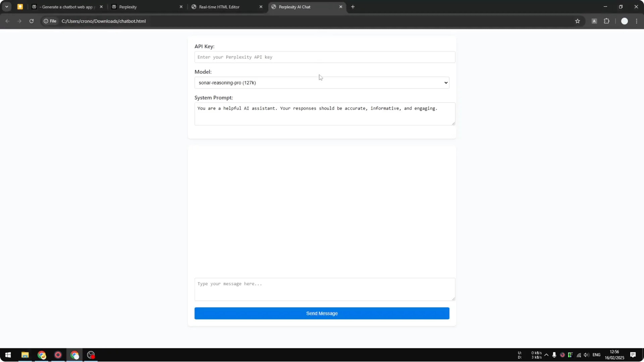Click the Perplexity API key input field

324,57
